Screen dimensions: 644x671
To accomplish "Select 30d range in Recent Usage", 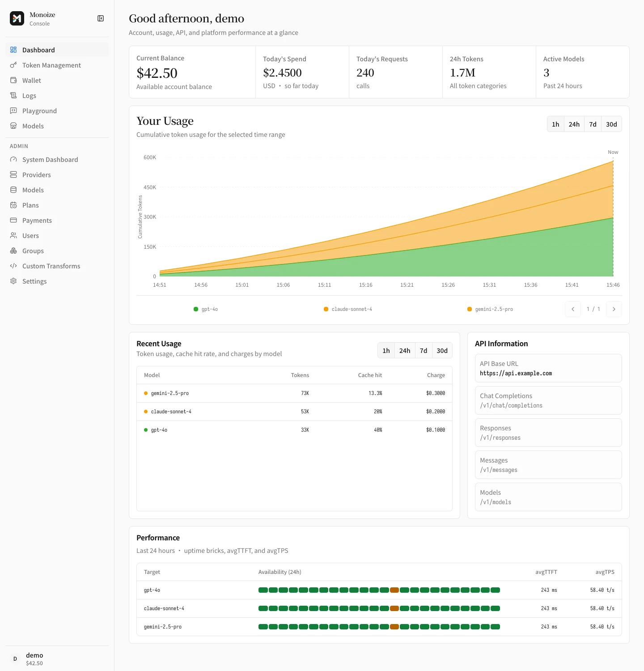I will (442, 351).
